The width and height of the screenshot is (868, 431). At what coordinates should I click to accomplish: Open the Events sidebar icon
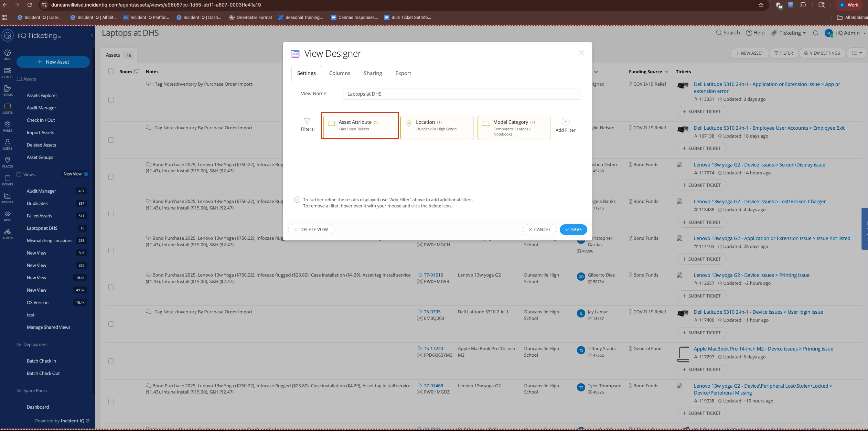tap(8, 180)
